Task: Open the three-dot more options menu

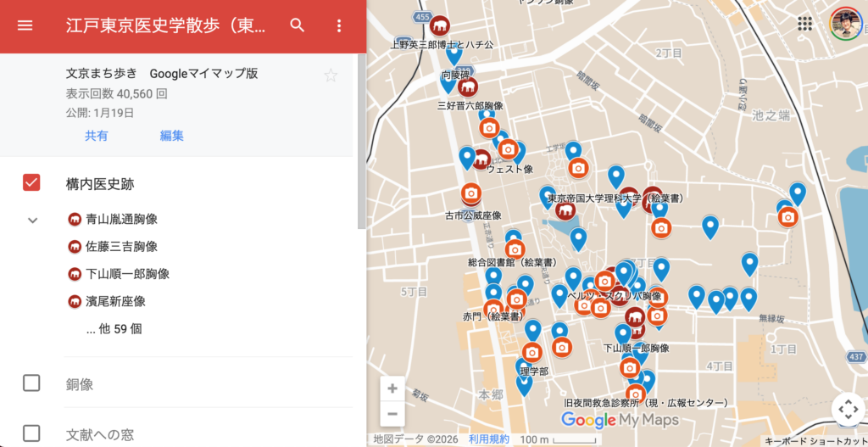Action: [339, 25]
